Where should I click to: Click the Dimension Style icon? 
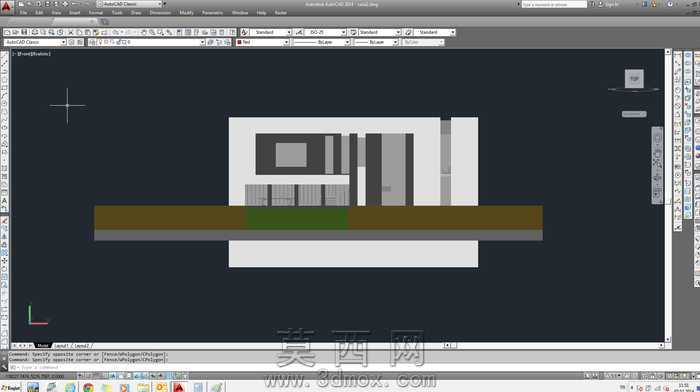coord(299,32)
